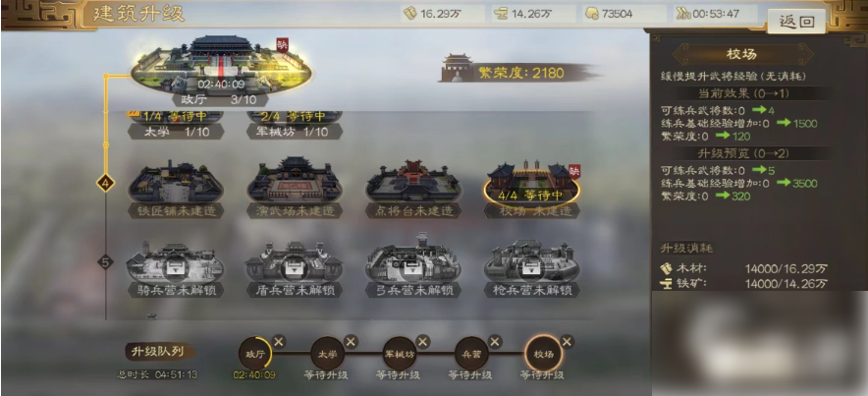The height and width of the screenshot is (396, 868).
Task: Open the 太学 academy building
Action: pyautogui.click(x=176, y=125)
